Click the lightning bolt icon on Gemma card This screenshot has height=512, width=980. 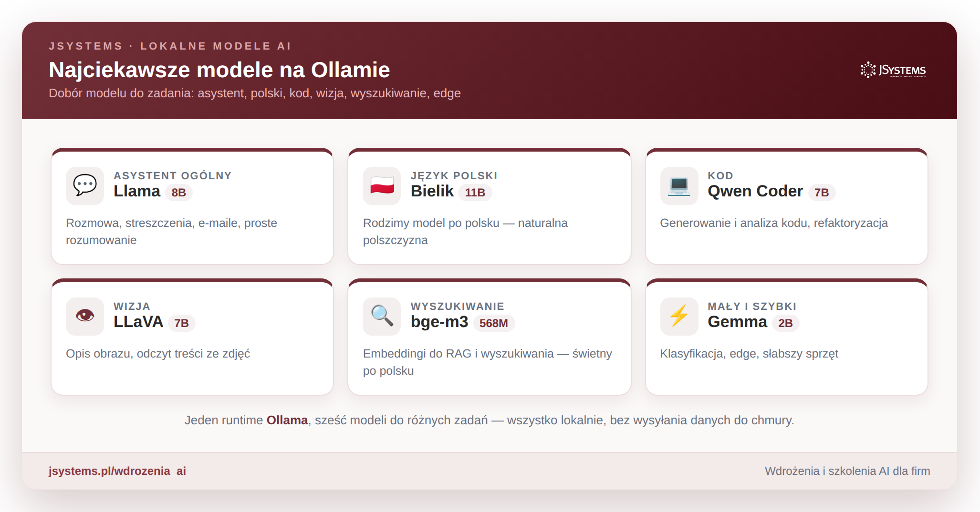click(679, 316)
